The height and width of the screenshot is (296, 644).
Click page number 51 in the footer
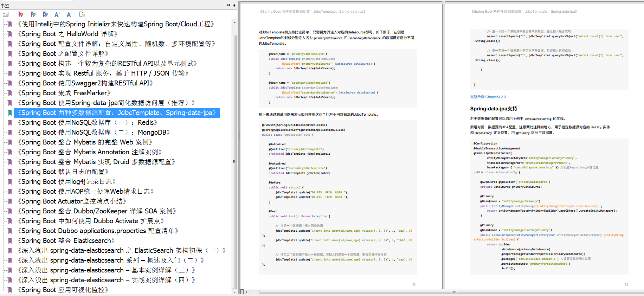(x=414, y=285)
